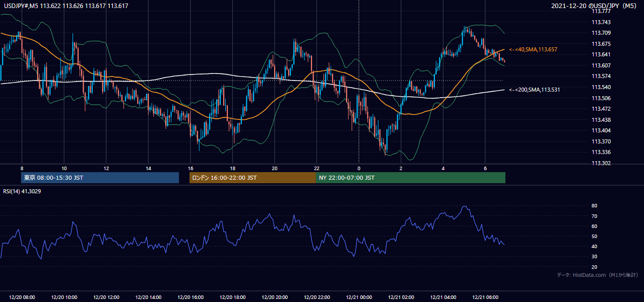Click the 2021-12-20 USD/JPY (M5) title

pos(595,6)
